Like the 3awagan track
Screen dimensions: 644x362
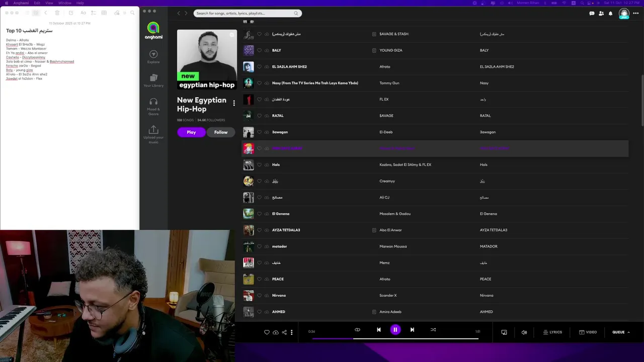259,132
